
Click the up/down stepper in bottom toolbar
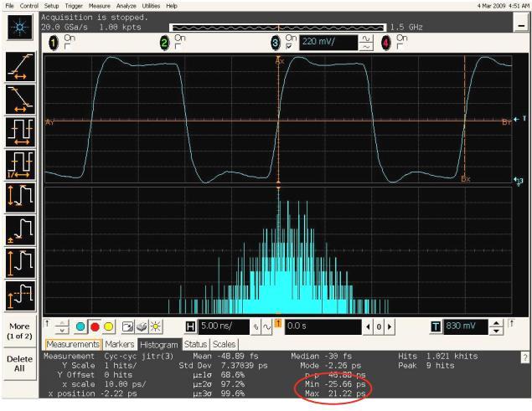62,327
